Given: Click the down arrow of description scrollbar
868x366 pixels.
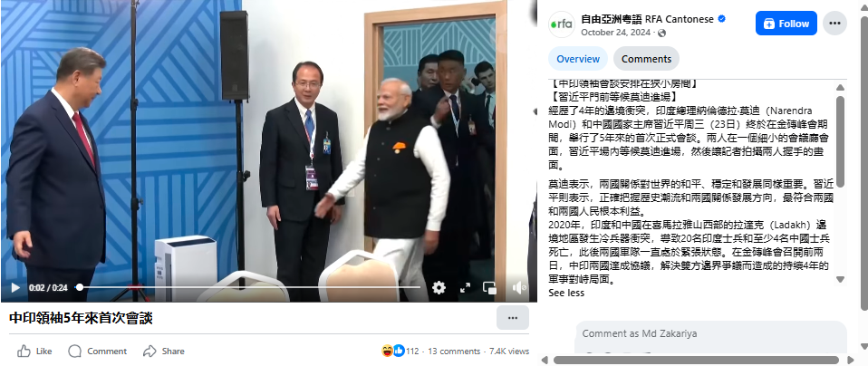Looking at the screenshot, I should [x=840, y=280].
